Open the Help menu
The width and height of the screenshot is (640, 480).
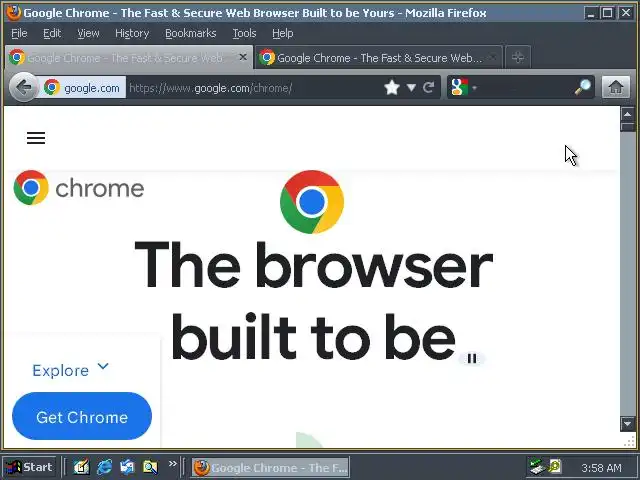[282, 33]
